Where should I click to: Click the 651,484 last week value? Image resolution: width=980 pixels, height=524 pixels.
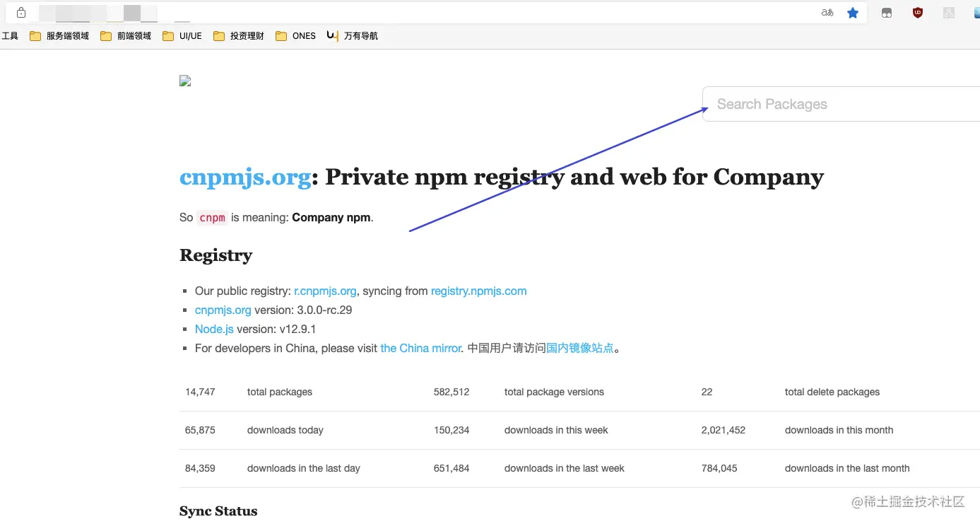(x=451, y=468)
